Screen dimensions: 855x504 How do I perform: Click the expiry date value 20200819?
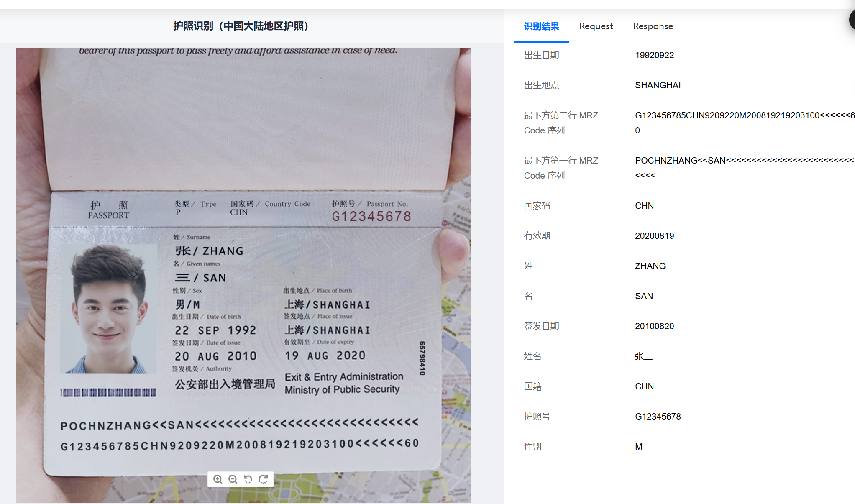click(654, 236)
